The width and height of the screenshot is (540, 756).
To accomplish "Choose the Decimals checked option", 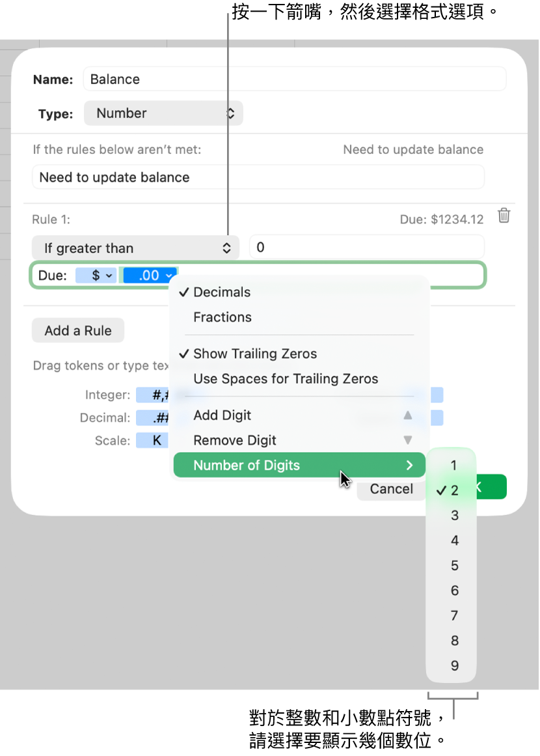I will point(221,292).
